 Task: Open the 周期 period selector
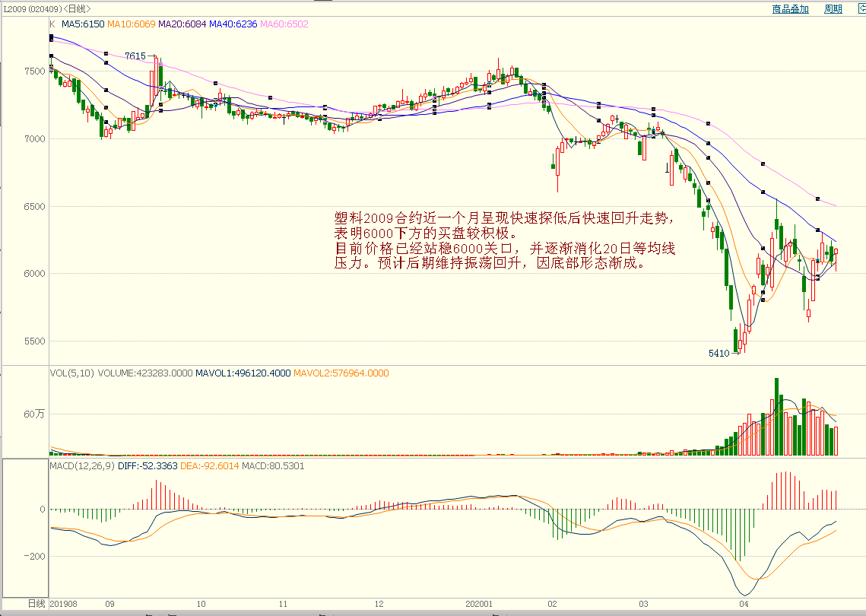pos(833,9)
